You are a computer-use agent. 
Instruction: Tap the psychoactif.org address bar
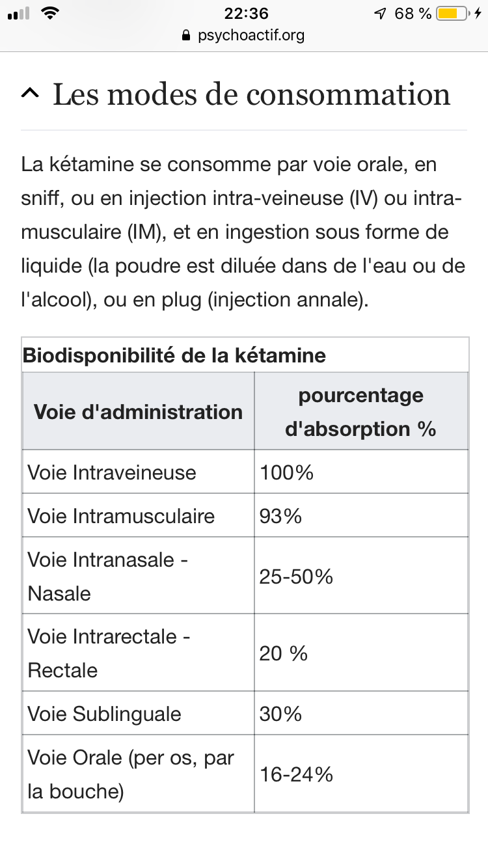coord(251,35)
